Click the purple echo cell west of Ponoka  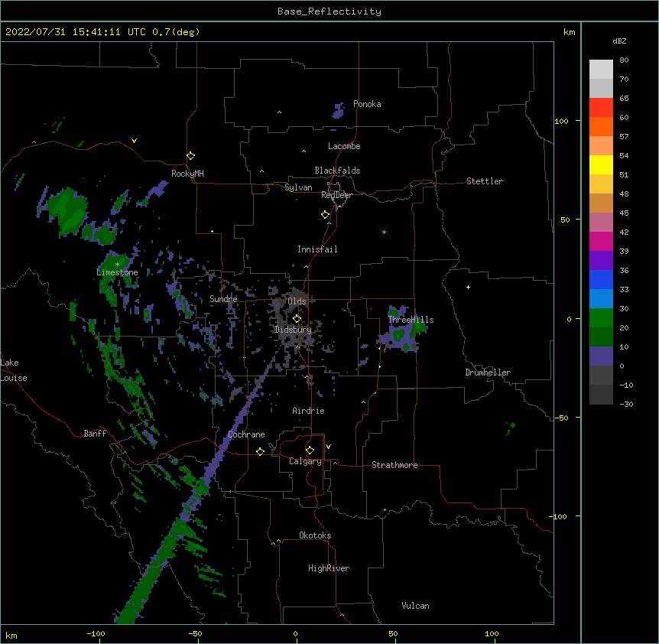point(339,111)
